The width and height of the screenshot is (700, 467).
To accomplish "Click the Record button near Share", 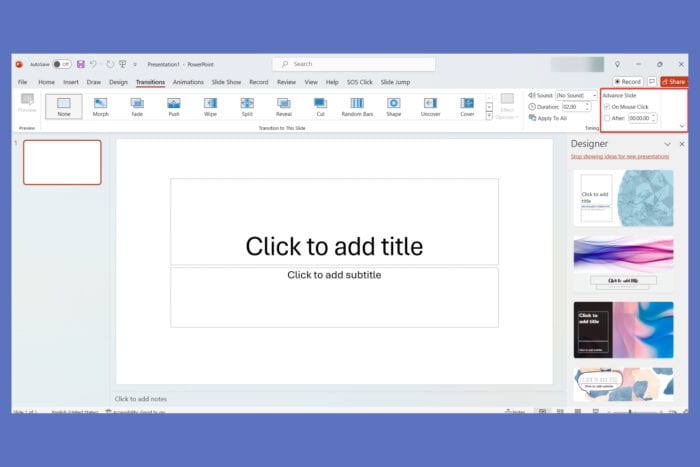I will [628, 82].
